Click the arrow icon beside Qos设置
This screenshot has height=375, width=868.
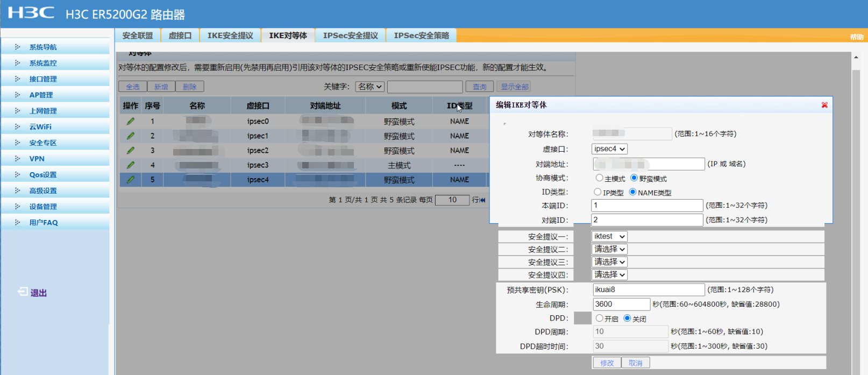(x=17, y=175)
